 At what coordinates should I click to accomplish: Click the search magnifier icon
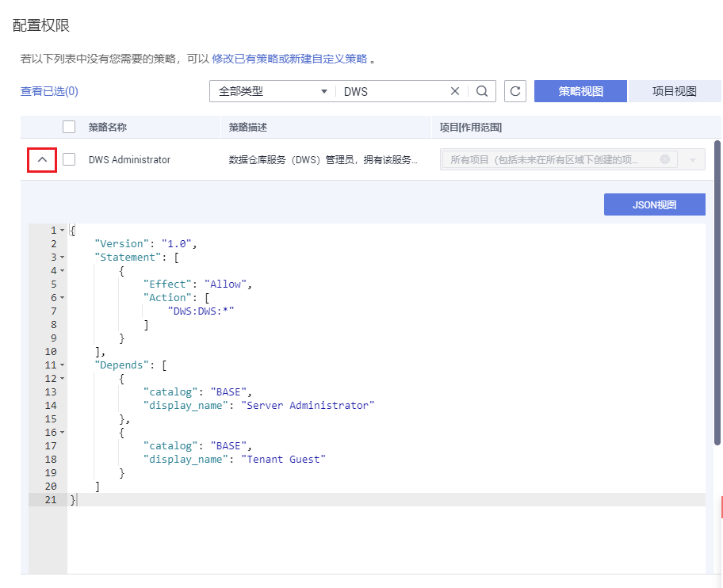tap(482, 91)
